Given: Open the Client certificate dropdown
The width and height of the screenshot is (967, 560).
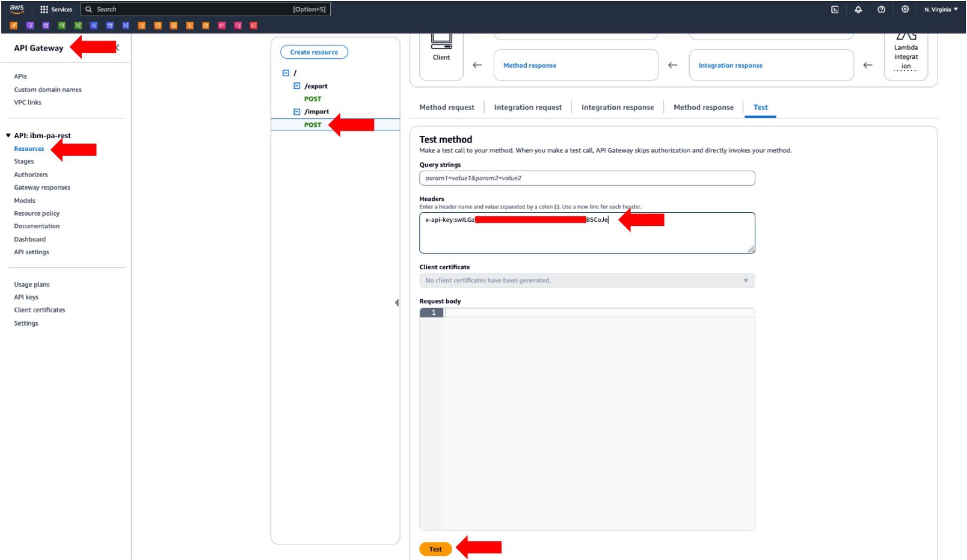Looking at the screenshot, I should click(587, 281).
